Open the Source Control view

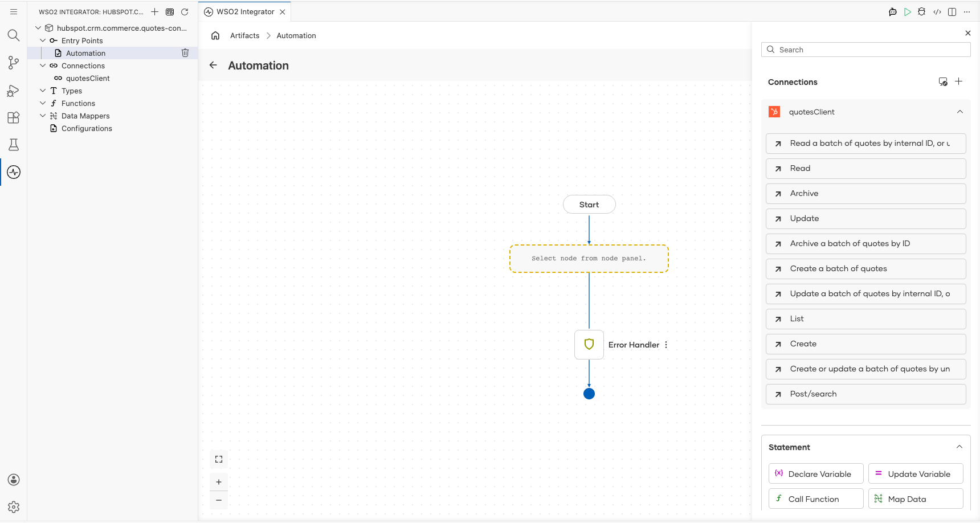[14, 63]
